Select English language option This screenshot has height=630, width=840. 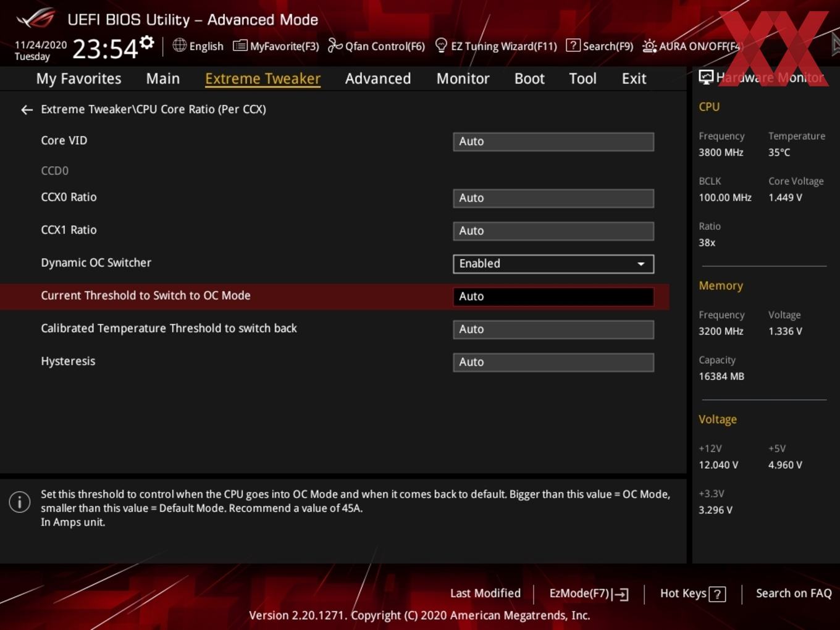(x=206, y=46)
